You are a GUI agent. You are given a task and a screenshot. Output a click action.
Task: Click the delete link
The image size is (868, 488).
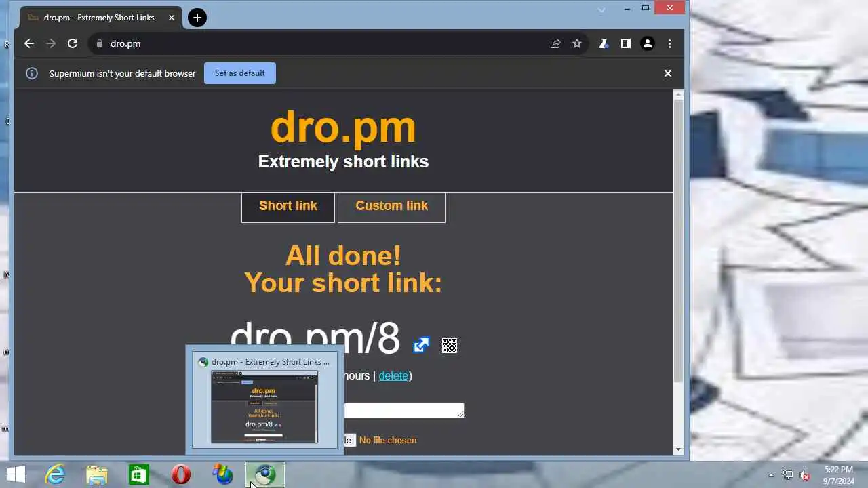[x=393, y=375]
